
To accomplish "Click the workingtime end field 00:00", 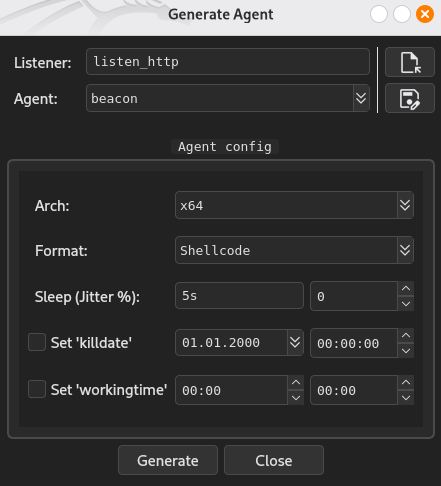I will pos(354,390).
